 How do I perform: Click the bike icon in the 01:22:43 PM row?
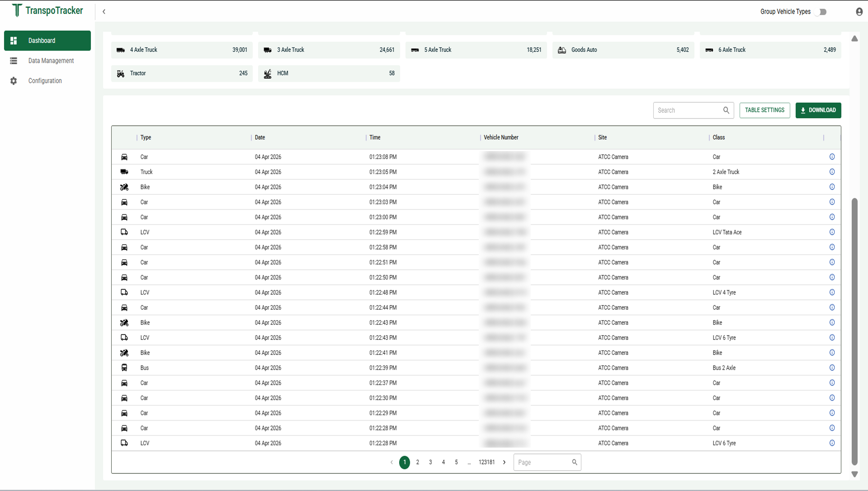[124, 323]
